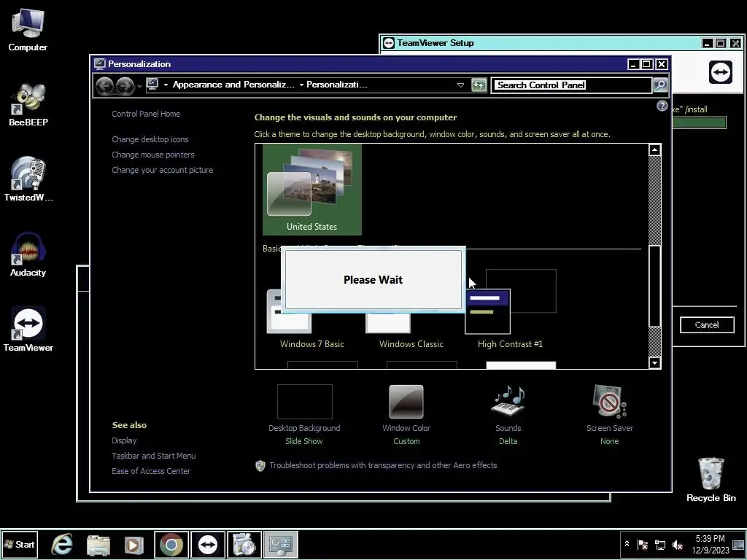Select the Recycle Bin icon
The height and width of the screenshot is (560, 747).
(711, 480)
